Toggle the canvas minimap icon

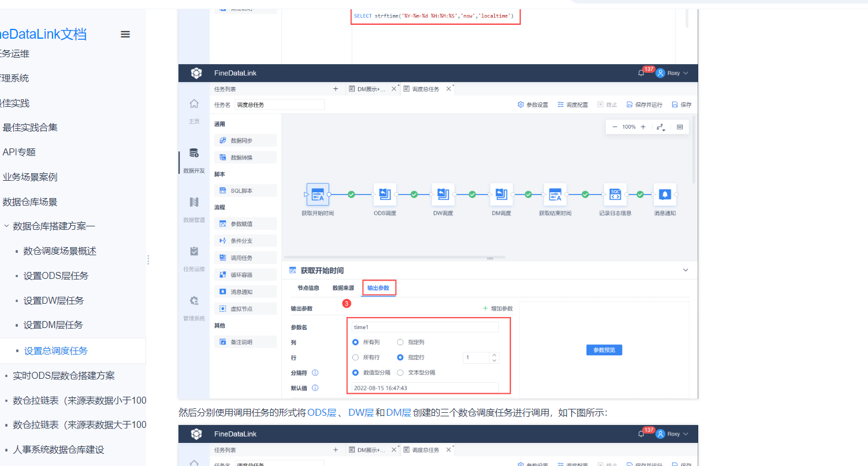679,127
